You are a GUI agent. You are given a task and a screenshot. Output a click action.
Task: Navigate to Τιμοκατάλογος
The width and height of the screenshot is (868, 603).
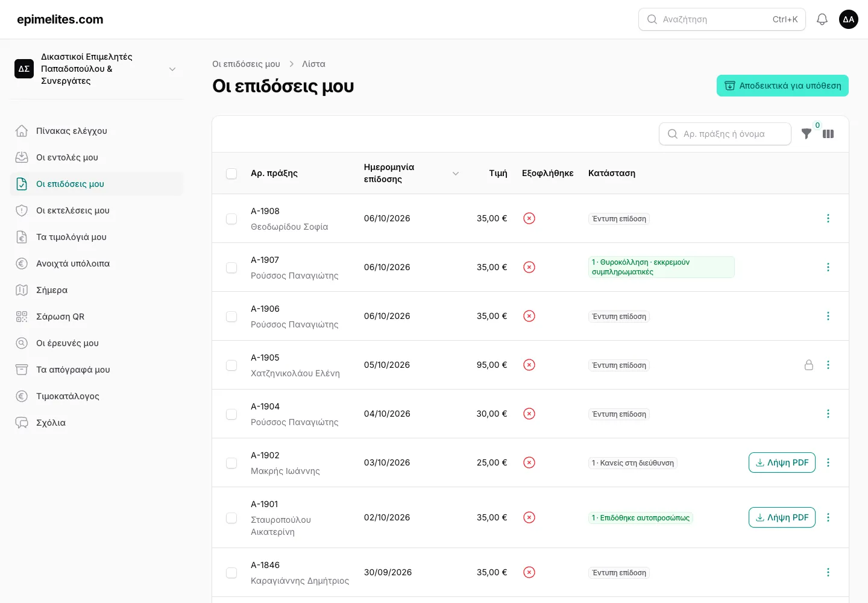[x=96, y=396]
